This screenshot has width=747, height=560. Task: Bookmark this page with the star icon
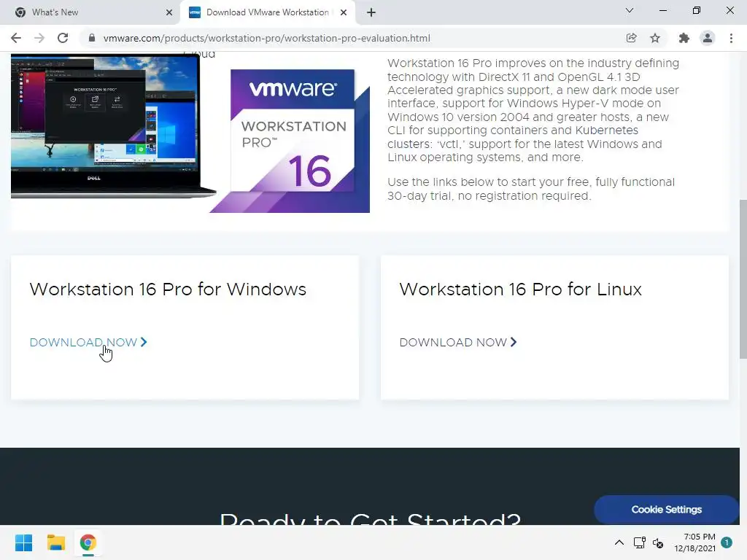(655, 38)
